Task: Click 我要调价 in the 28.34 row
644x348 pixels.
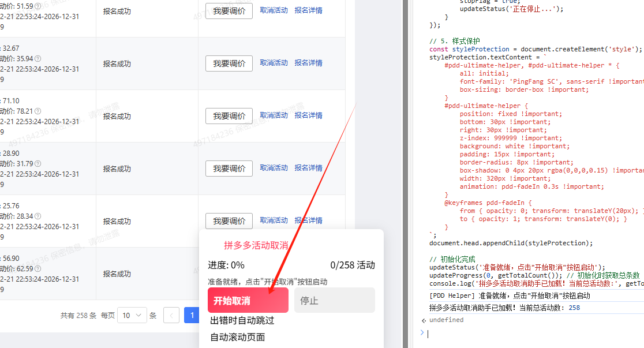Action: click(229, 221)
